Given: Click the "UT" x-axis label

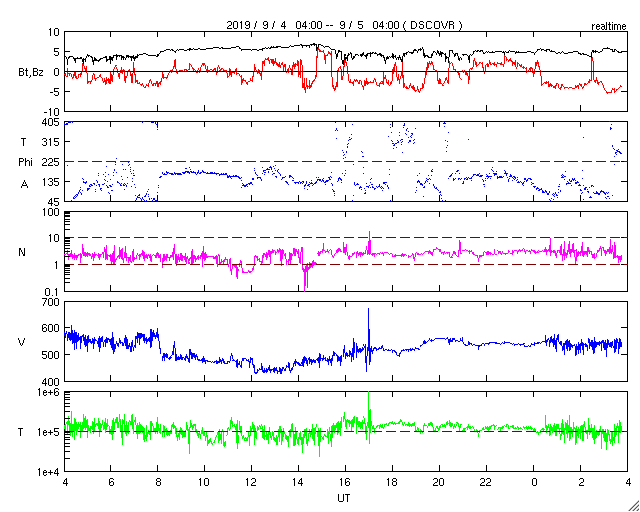Looking at the screenshot, I should click(344, 498).
